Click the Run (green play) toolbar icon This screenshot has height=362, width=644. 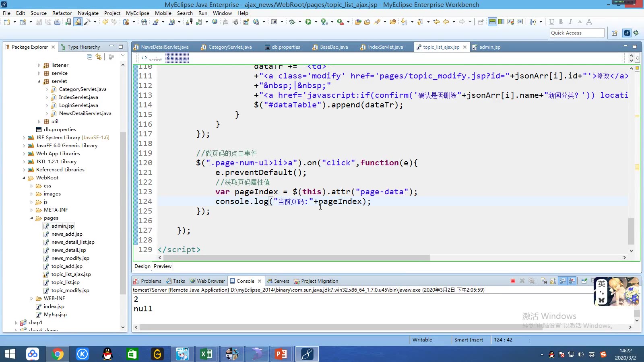pos(308,22)
